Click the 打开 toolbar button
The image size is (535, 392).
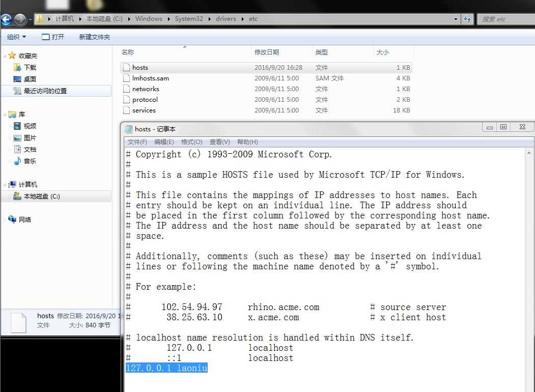(x=52, y=37)
